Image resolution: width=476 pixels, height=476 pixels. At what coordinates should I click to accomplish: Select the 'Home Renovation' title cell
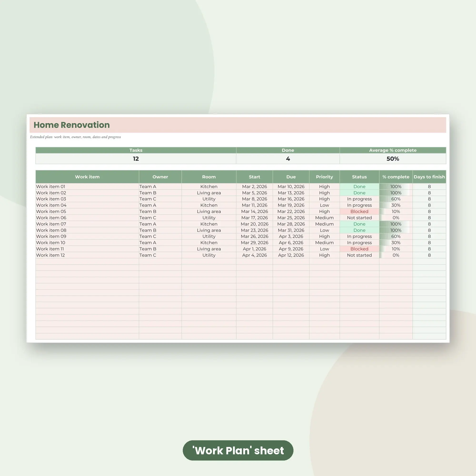coord(238,125)
